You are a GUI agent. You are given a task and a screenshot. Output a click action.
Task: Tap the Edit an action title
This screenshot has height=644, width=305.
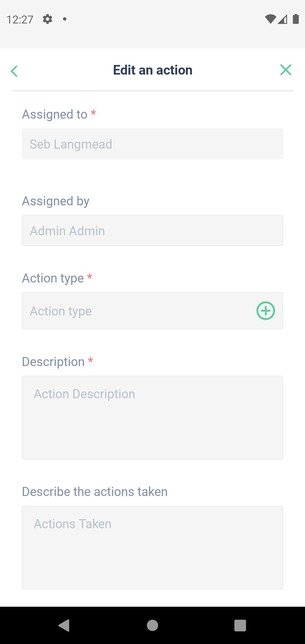[x=153, y=70]
